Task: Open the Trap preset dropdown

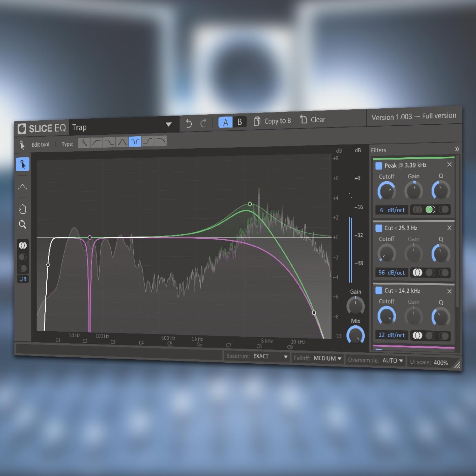Action: pyautogui.click(x=169, y=124)
